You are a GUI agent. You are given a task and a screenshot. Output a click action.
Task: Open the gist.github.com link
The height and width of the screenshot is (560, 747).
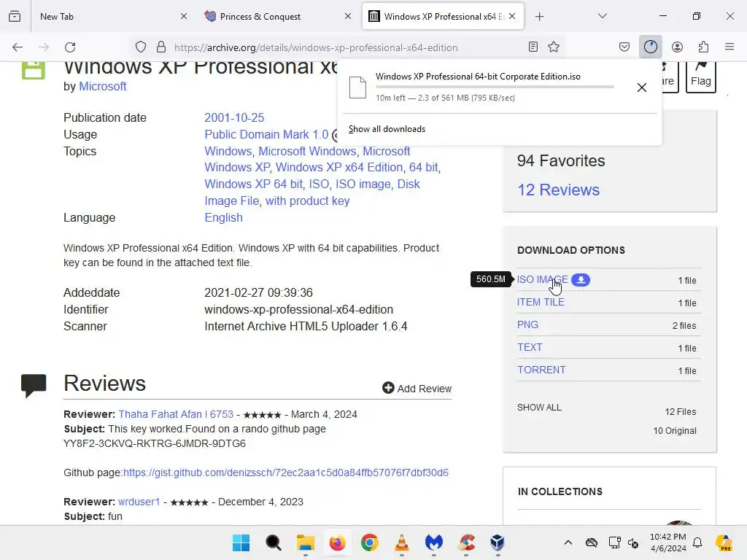[x=286, y=472]
